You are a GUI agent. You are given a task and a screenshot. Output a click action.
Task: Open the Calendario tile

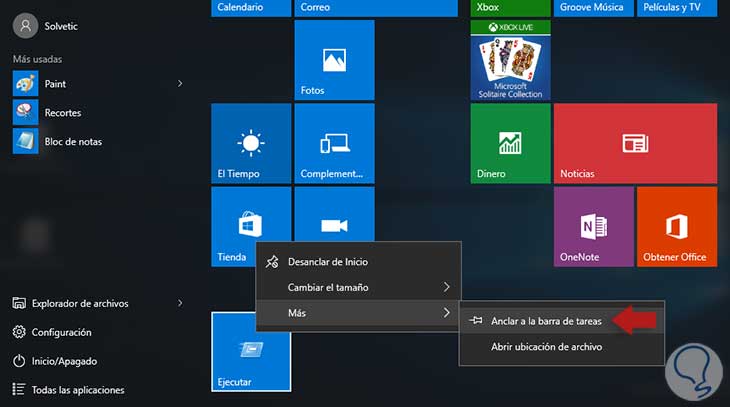coord(251,8)
